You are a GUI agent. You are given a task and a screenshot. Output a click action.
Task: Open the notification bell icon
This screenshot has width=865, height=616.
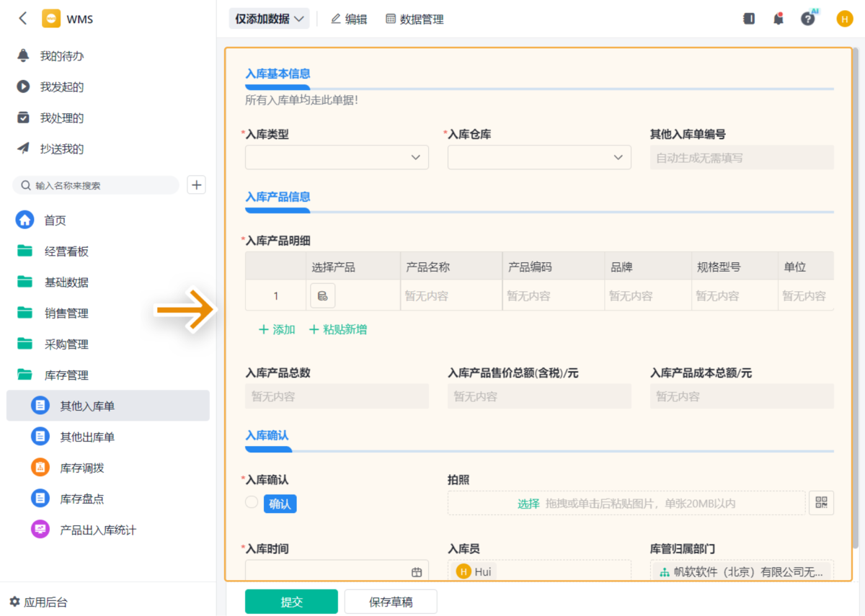778,19
